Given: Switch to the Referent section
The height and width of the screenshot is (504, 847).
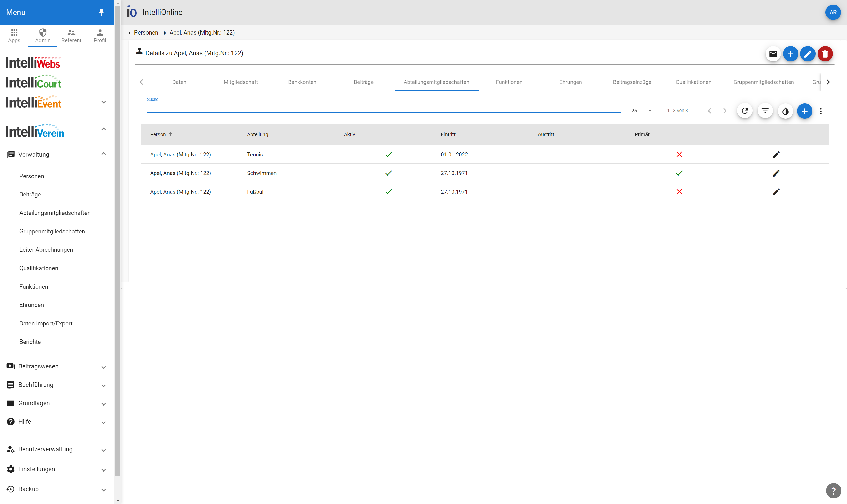Looking at the screenshot, I should click(71, 36).
